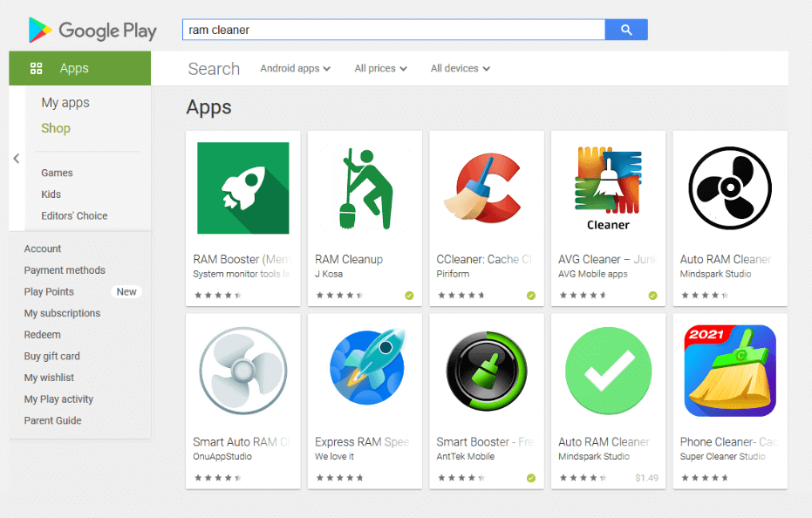The height and width of the screenshot is (518, 812).
Task: Click We love it developer name
Action: click(x=335, y=456)
